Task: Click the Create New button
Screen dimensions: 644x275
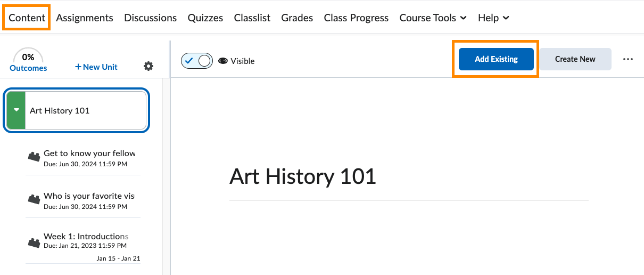Action: click(575, 59)
